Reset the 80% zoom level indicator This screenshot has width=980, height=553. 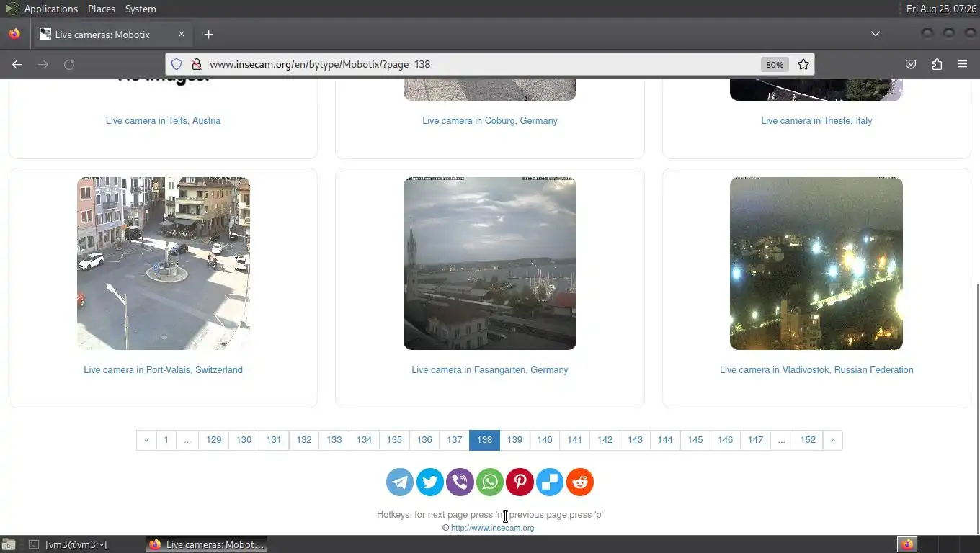click(x=775, y=64)
